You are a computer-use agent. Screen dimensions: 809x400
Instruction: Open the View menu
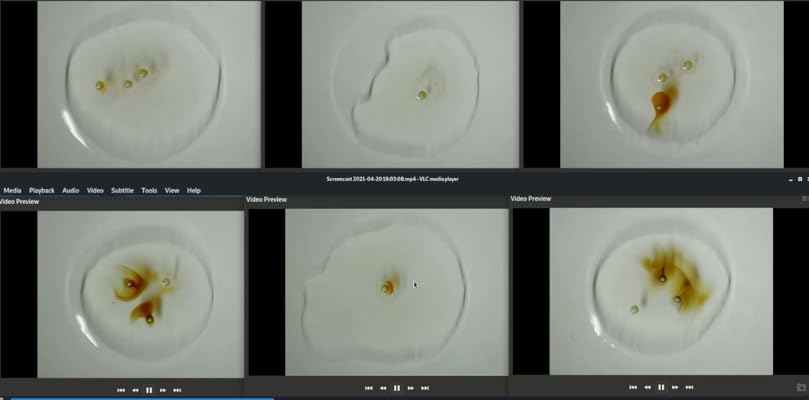coord(172,190)
